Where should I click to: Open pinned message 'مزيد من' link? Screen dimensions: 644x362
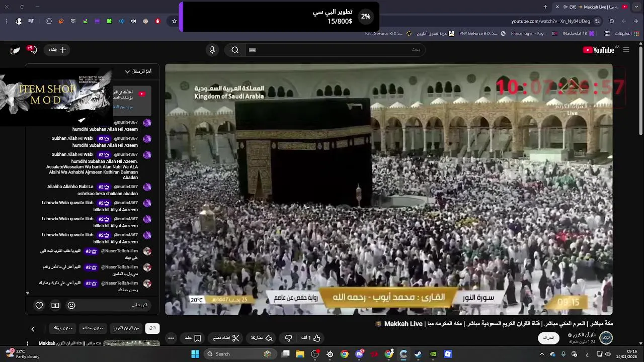point(123,107)
